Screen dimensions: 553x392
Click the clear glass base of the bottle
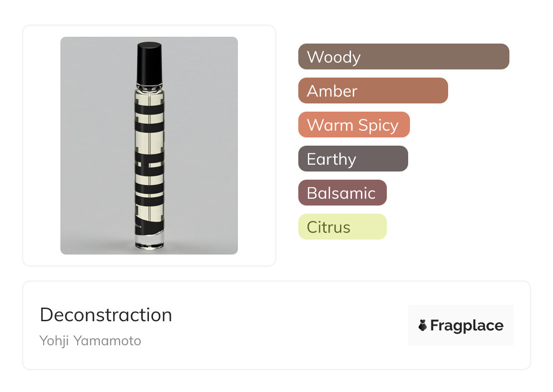(x=149, y=241)
